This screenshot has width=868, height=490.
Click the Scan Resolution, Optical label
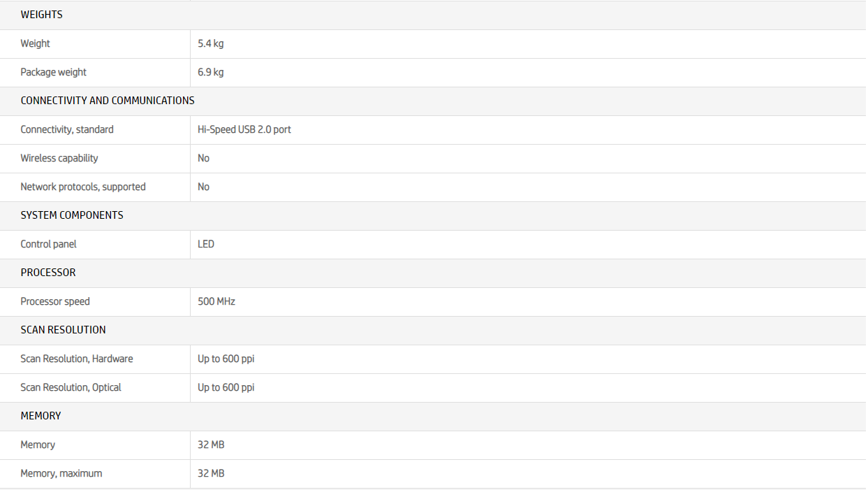pyautogui.click(x=71, y=387)
